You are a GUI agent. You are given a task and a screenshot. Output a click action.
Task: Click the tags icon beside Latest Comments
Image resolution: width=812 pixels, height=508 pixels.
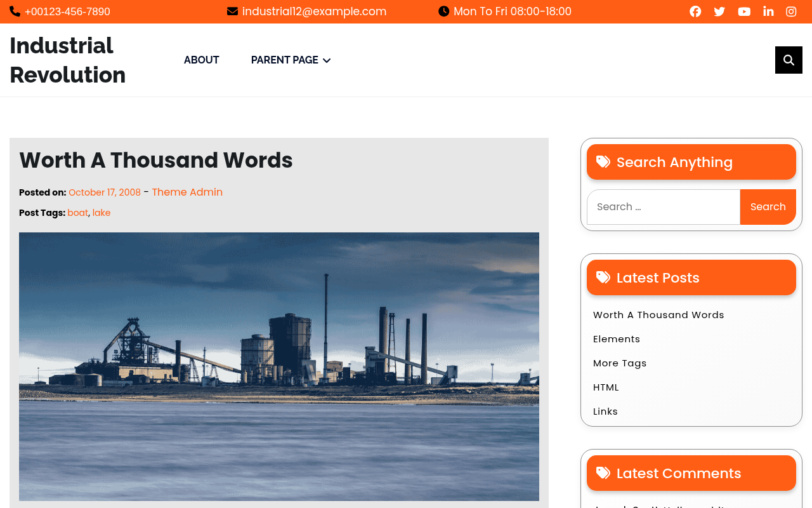point(603,473)
